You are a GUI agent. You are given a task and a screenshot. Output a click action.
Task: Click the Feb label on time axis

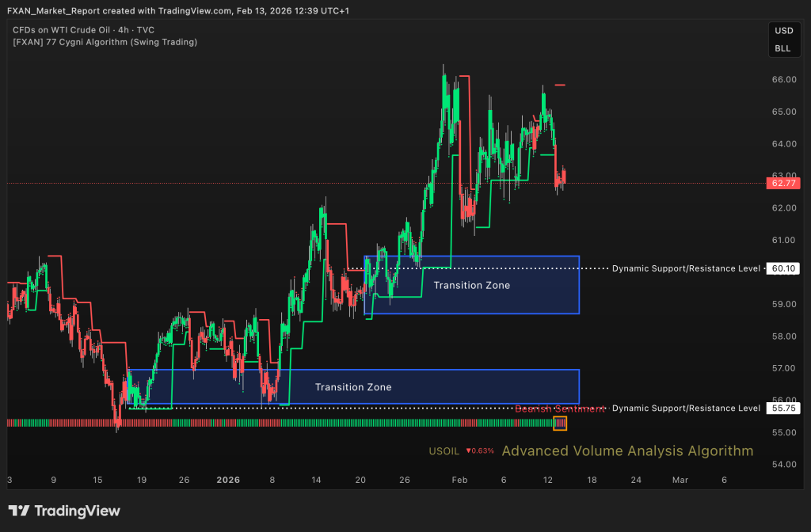459,480
